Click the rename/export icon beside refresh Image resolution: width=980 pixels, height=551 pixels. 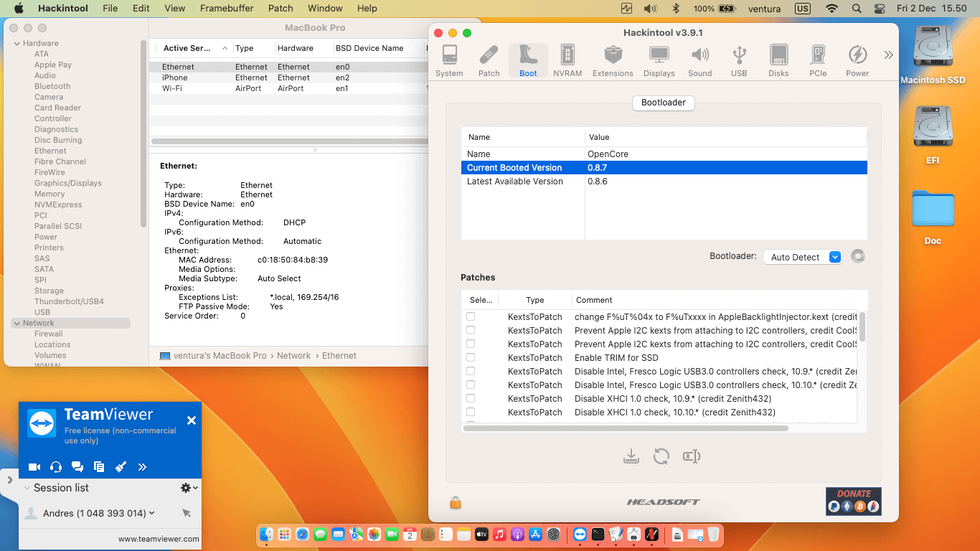click(x=692, y=456)
